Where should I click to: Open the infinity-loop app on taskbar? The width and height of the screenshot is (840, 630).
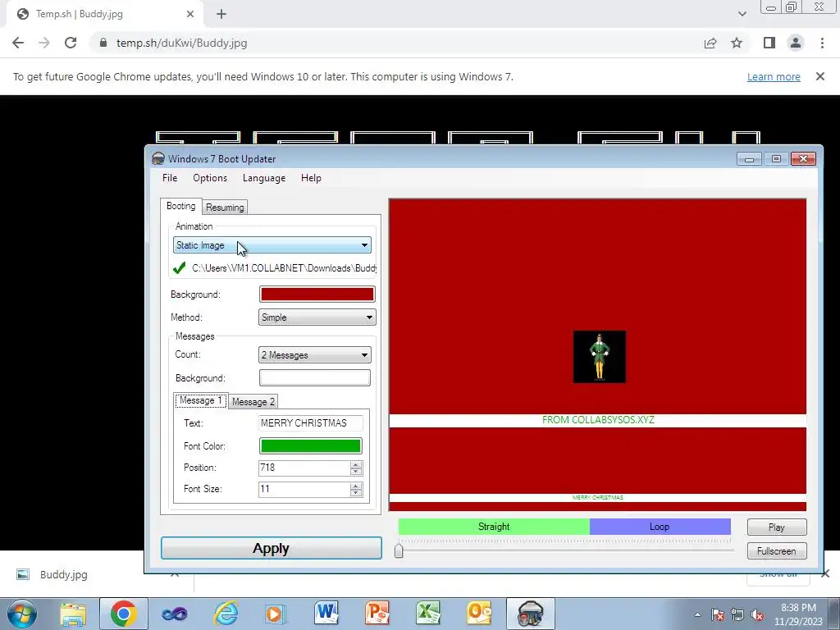pyautogui.click(x=175, y=614)
